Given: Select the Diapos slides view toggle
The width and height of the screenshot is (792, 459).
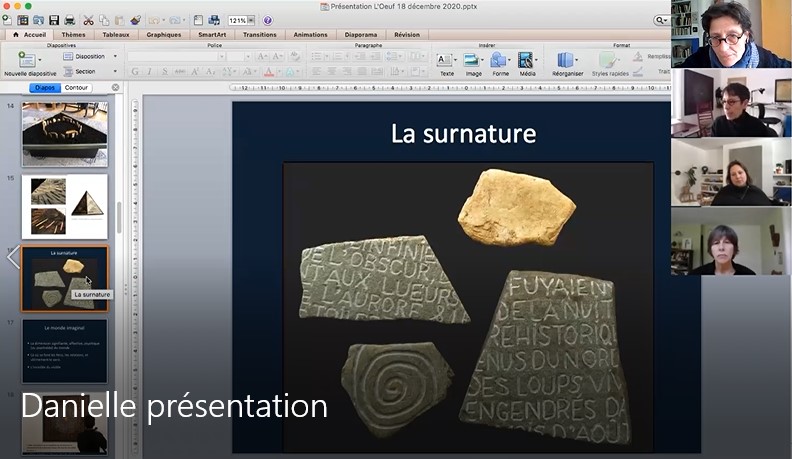Looking at the screenshot, I should coord(45,88).
